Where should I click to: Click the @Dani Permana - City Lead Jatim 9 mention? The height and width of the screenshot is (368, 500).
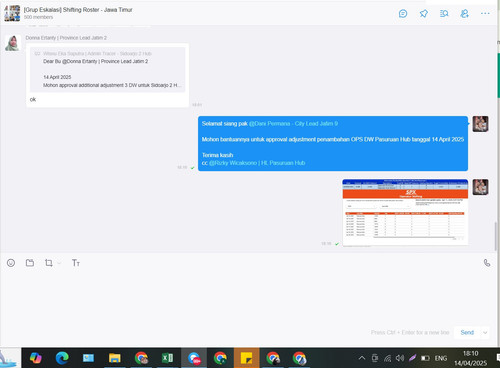(293, 124)
